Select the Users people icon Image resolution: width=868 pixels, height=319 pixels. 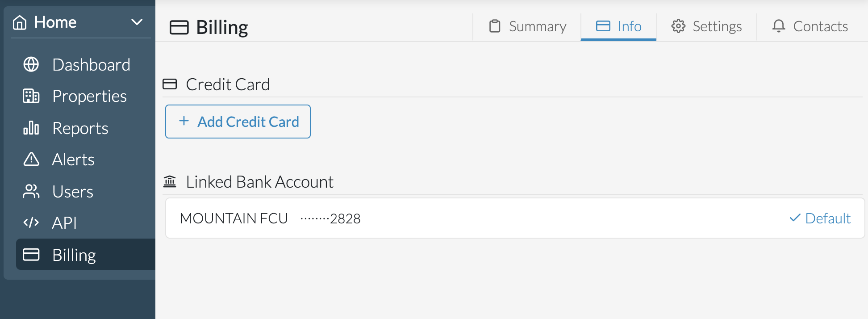(31, 191)
